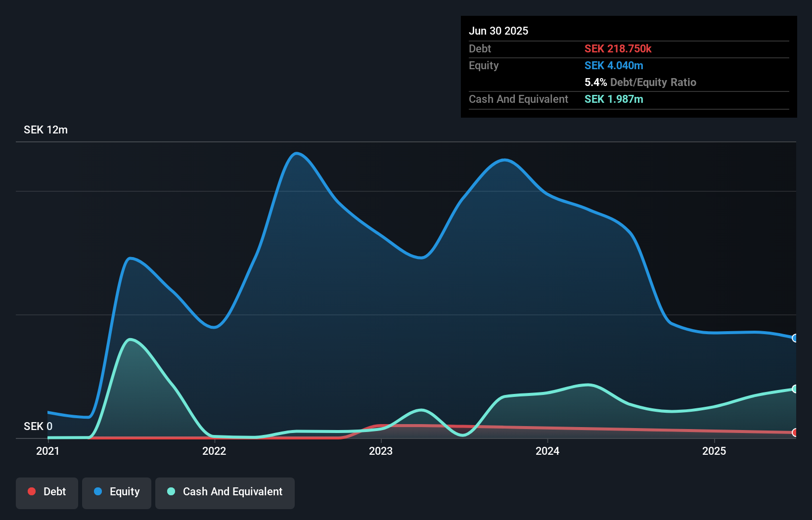The width and height of the screenshot is (812, 520).
Task: Click the SEK 1.987m cash value
Action: click(x=614, y=99)
